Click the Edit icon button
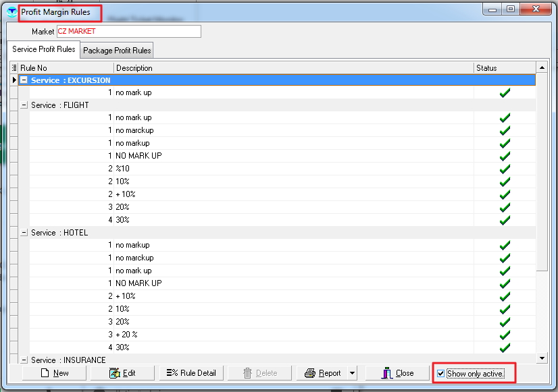The height and width of the screenshot is (392, 558). pyautogui.click(x=113, y=373)
